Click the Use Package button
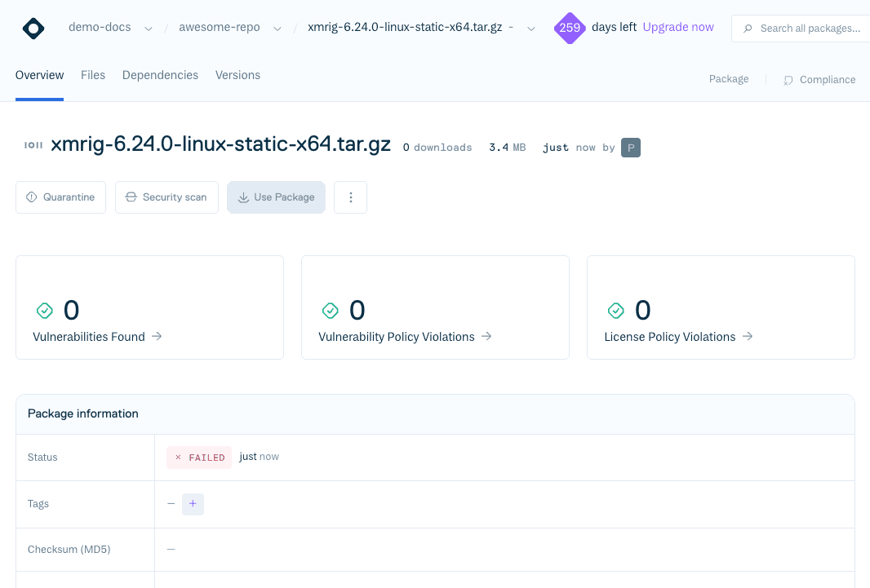Viewport: 870px width, 588px height. point(276,197)
